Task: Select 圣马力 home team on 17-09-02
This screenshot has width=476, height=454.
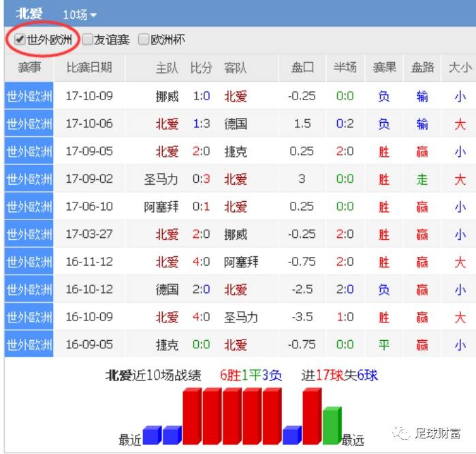Action: point(161,179)
